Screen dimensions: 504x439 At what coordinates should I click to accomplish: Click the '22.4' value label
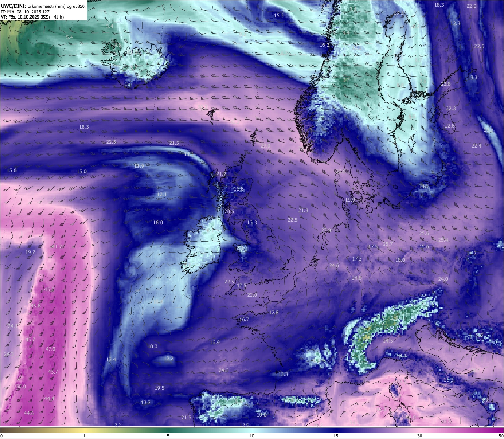click(476, 146)
